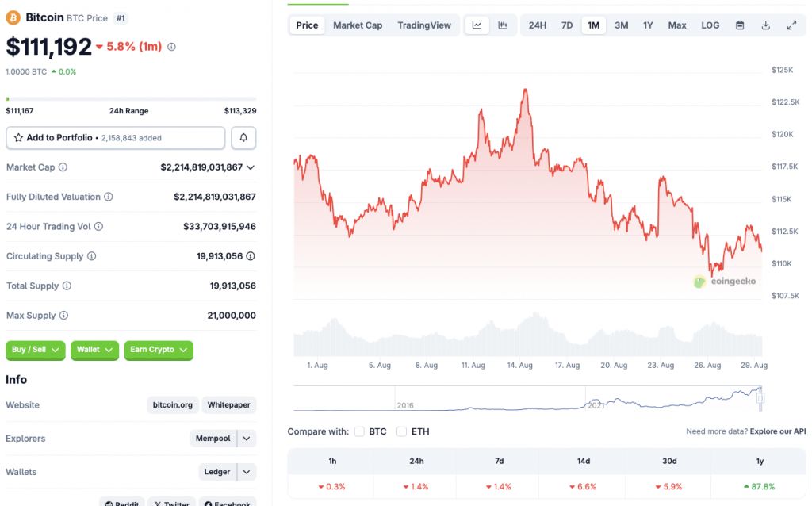The height and width of the screenshot is (506, 812).
Task: Enable ETH comparison checkbox
Action: 401,431
